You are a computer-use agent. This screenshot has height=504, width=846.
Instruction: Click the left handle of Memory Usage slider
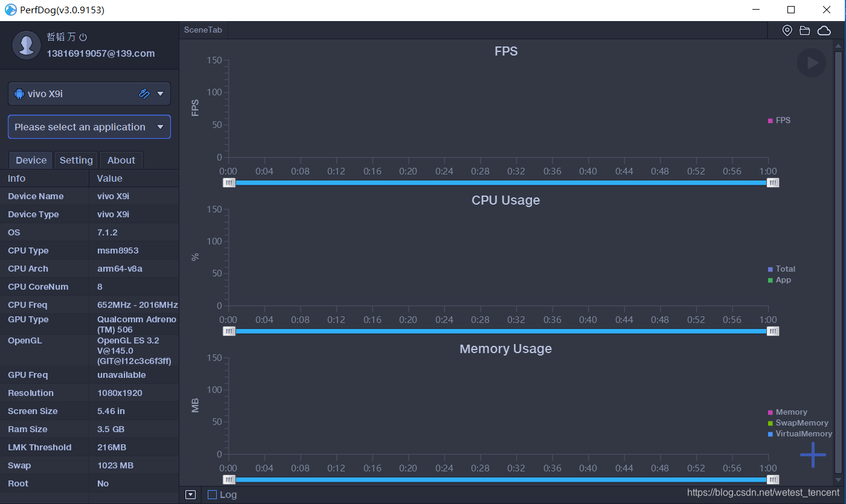click(x=229, y=480)
